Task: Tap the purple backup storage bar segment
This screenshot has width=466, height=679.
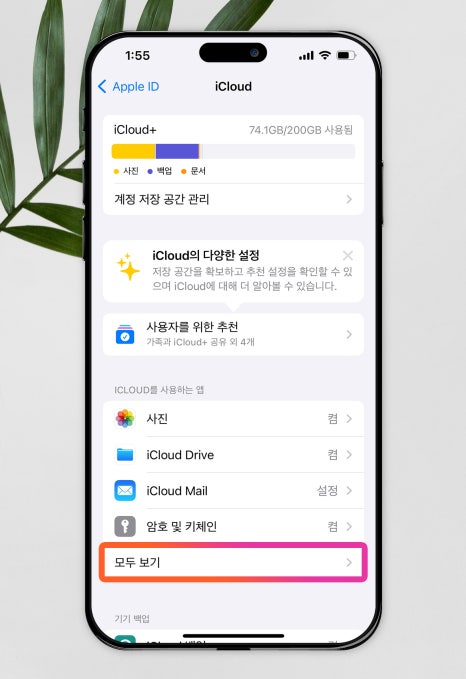Action: [x=177, y=151]
